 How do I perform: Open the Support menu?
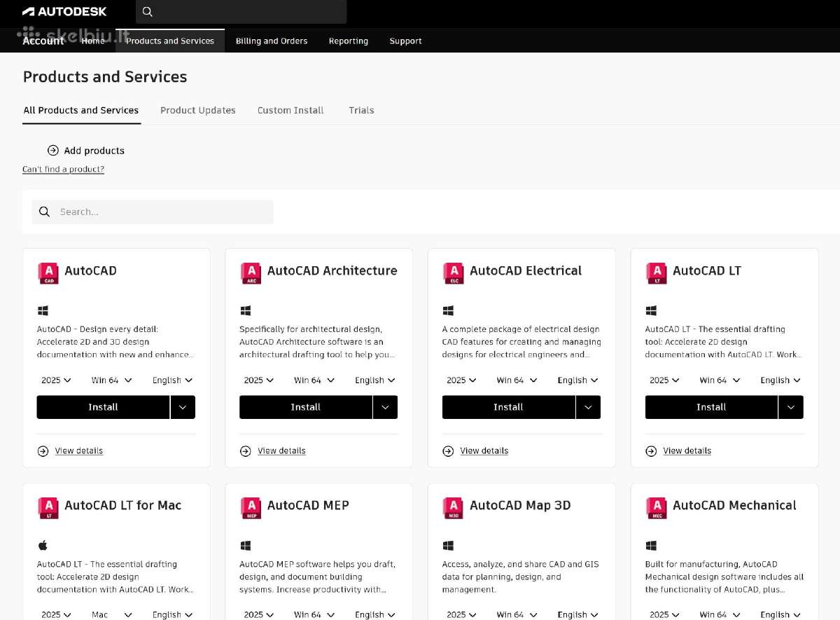pyautogui.click(x=405, y=41)
